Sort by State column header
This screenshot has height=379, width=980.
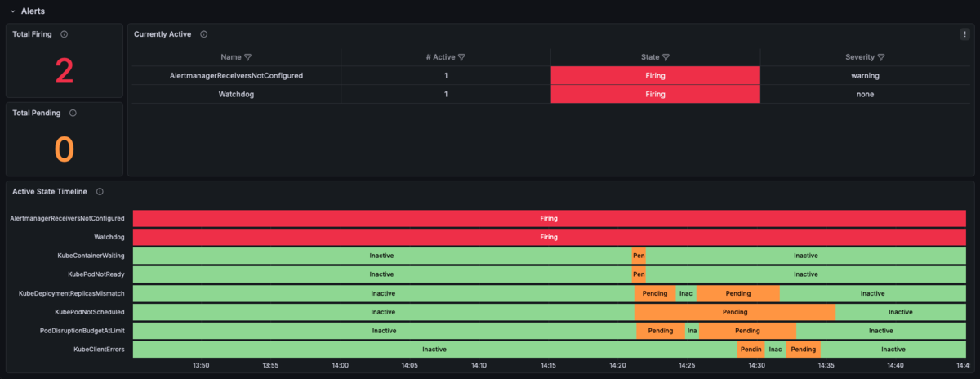pyautogui.click(x=650, y=57)
